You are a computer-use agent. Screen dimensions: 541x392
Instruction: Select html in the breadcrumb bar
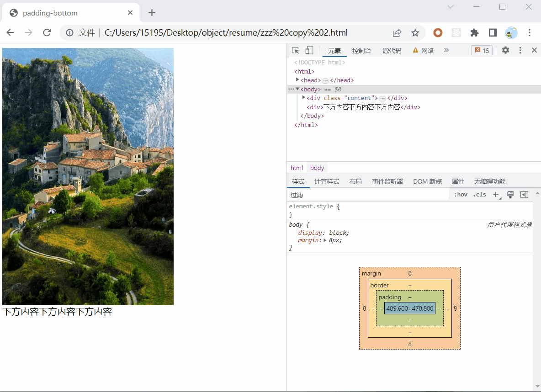click(297, 168)
